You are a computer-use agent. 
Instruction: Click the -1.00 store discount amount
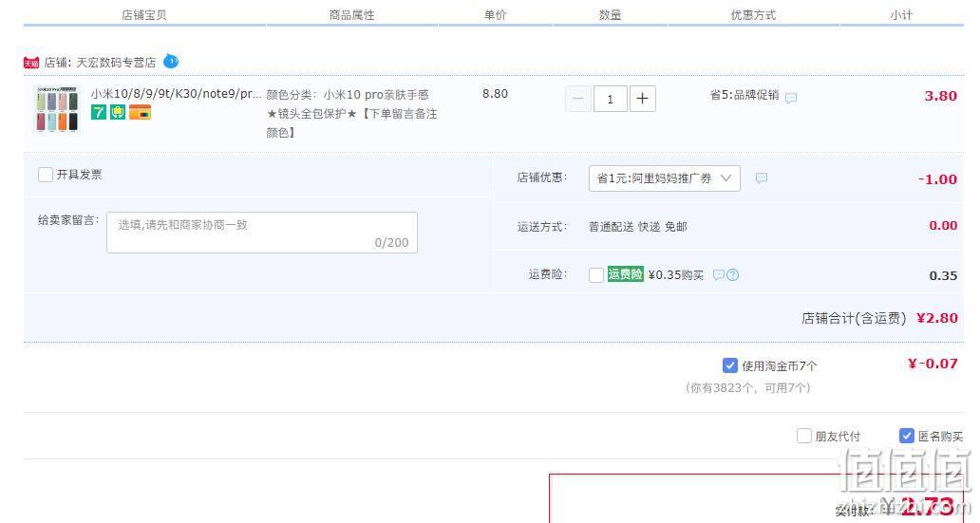point(937,179)
